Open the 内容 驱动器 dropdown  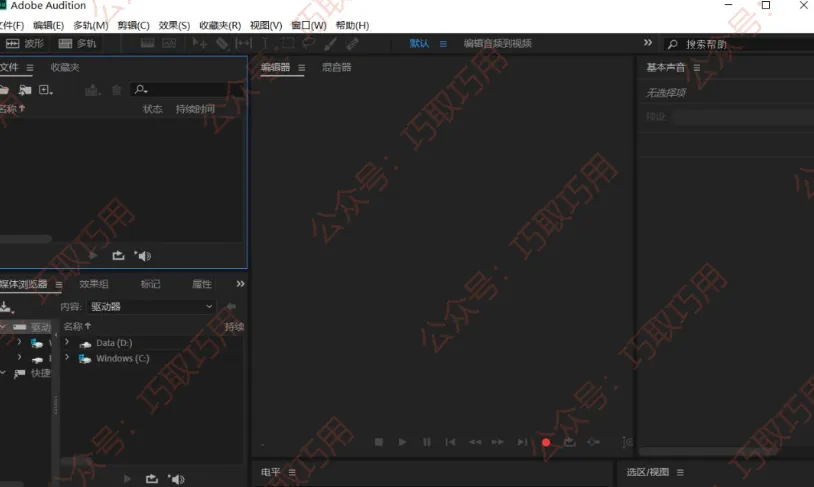151,306
